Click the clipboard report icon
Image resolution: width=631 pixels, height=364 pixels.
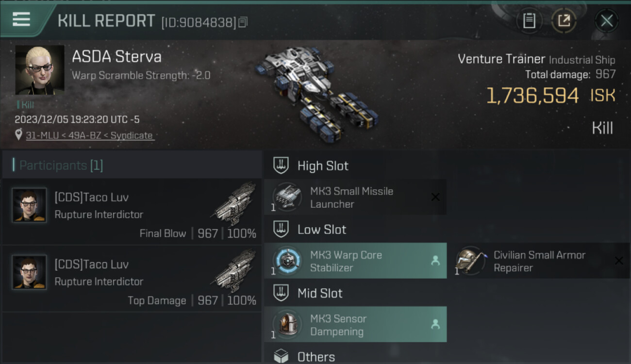[529, 20]
